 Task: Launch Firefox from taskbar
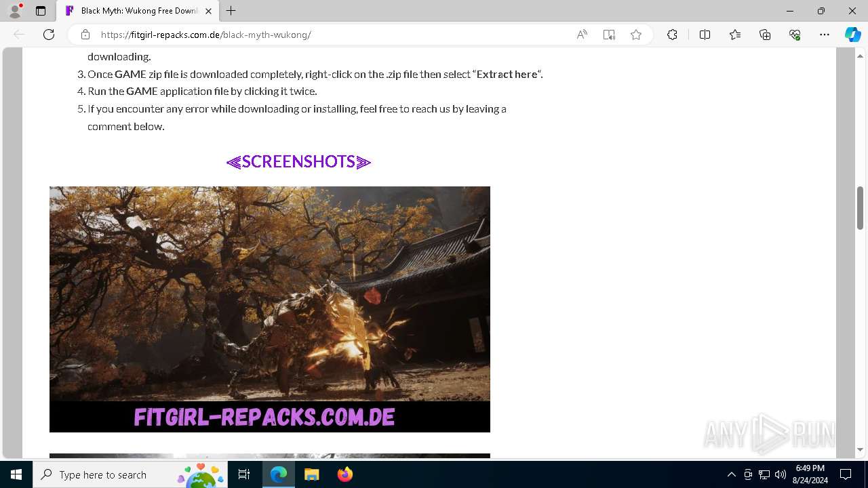click(x=344, y=474)
